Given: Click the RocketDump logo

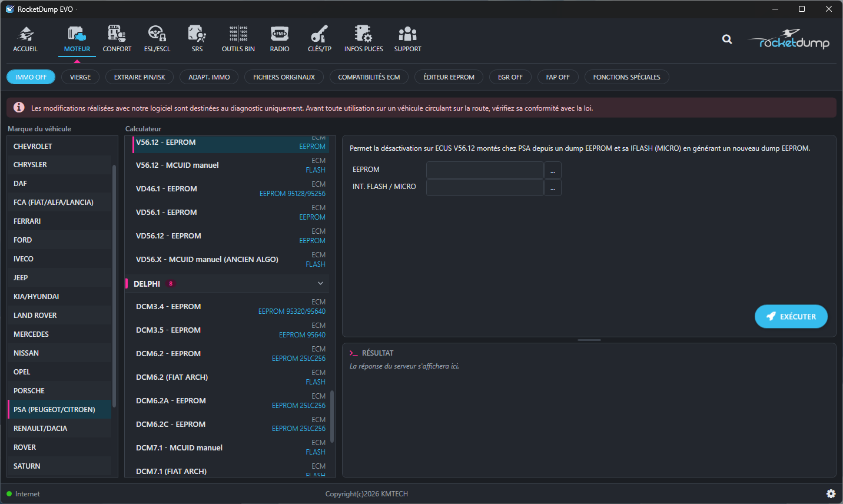Looking at the screenshot, I should 789,39.
